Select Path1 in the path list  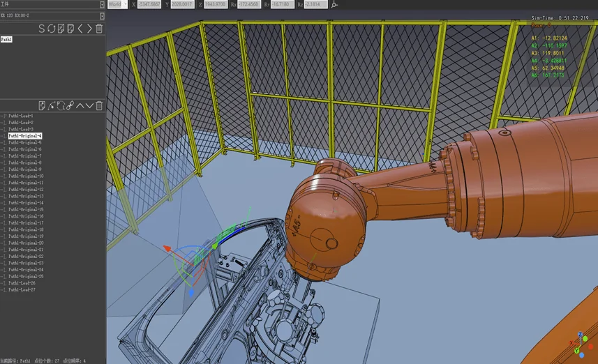(x=6, y=39)
